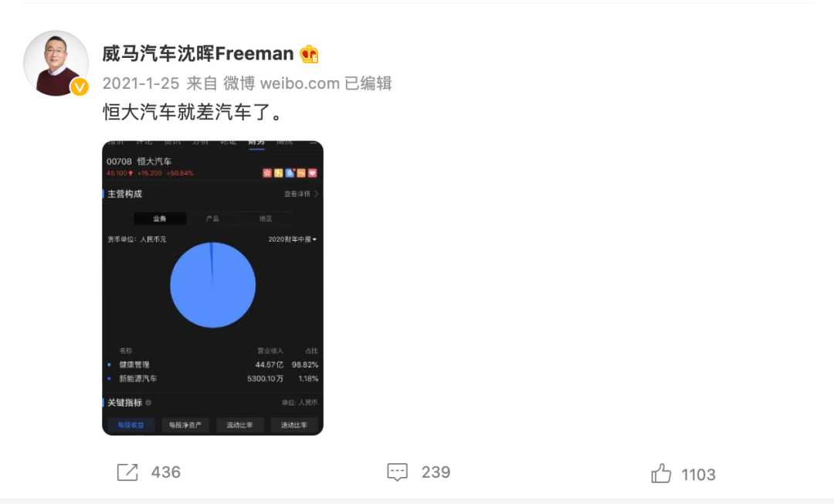Open the 2020财年中报 period dropdown
Viewport: 834px width, 504px height.
coord(293,239)
